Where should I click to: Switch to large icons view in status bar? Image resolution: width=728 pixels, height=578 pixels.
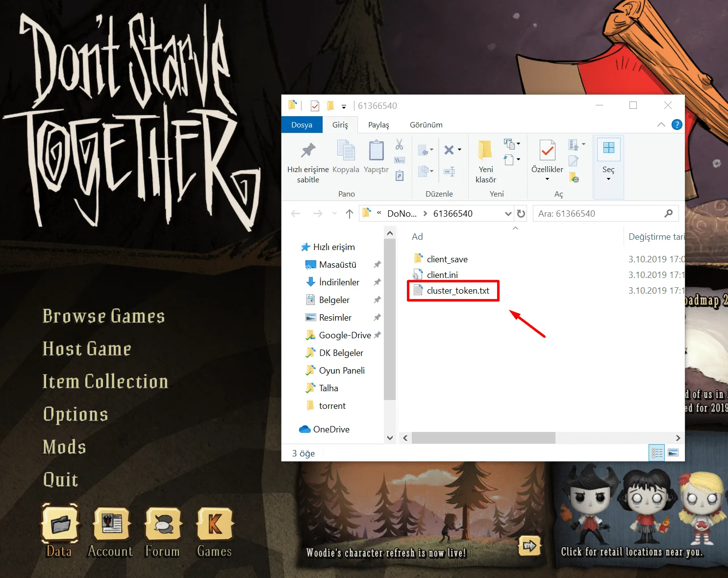(x=673, y=452)
